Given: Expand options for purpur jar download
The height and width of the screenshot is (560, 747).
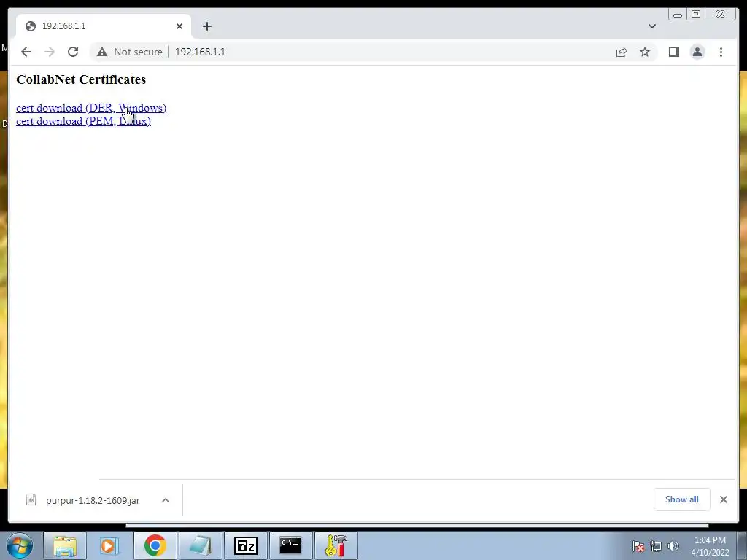Looking at the screenshot, I should pos(166,500).
